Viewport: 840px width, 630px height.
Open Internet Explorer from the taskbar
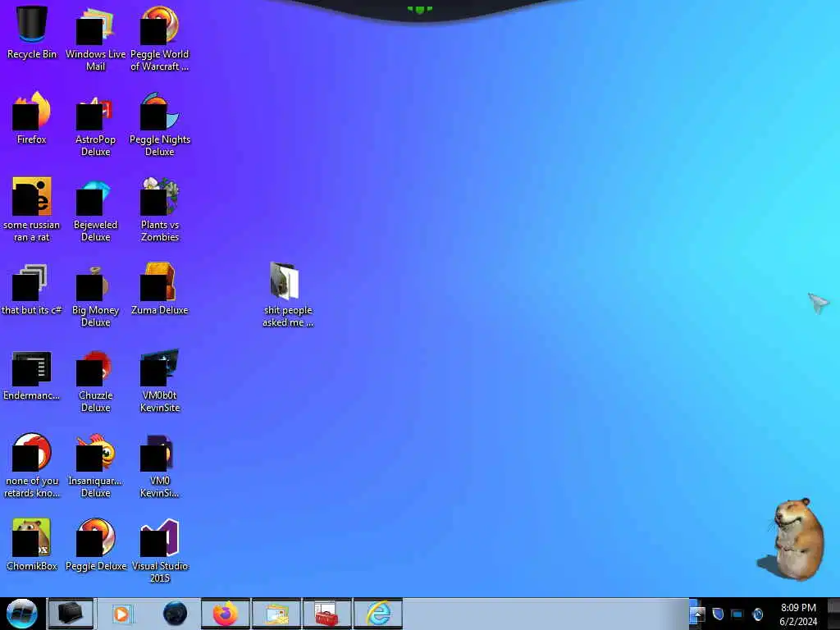(x=378, y=614)
